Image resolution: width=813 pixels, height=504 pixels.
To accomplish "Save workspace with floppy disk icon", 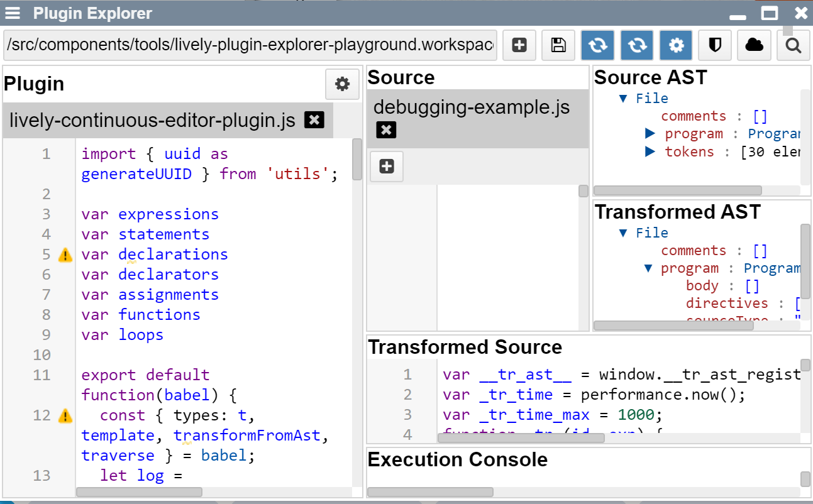I will (x=558, y=45).
